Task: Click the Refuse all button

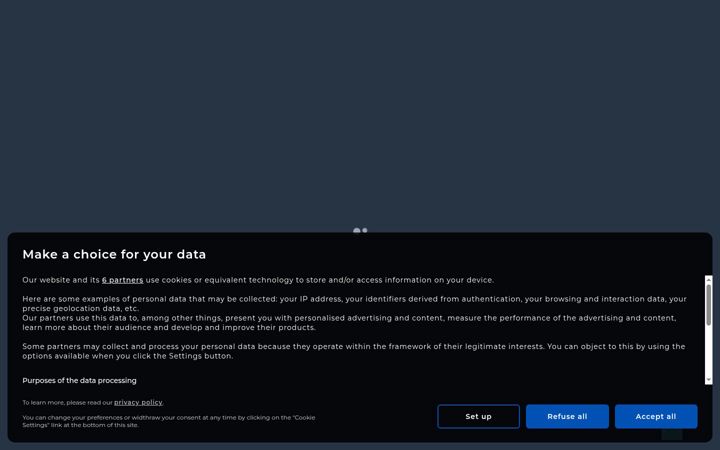Action: pos(567,416)
